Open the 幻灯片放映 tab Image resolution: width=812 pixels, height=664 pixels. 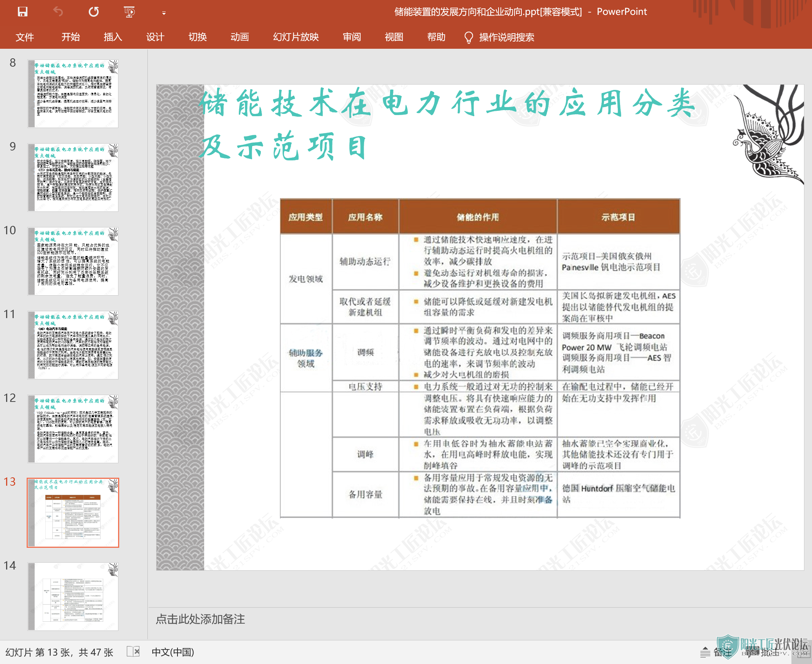[296, 37]
